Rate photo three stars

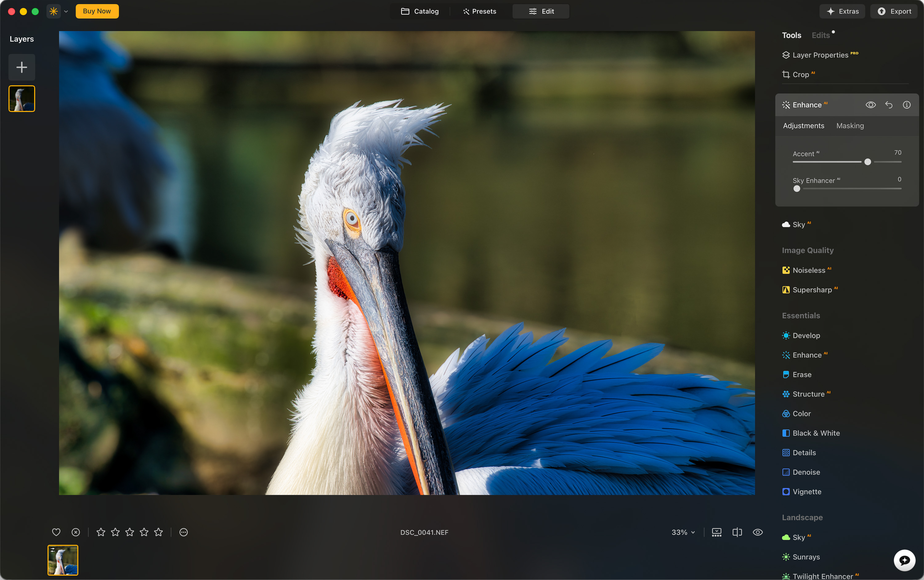pos(130,532)
